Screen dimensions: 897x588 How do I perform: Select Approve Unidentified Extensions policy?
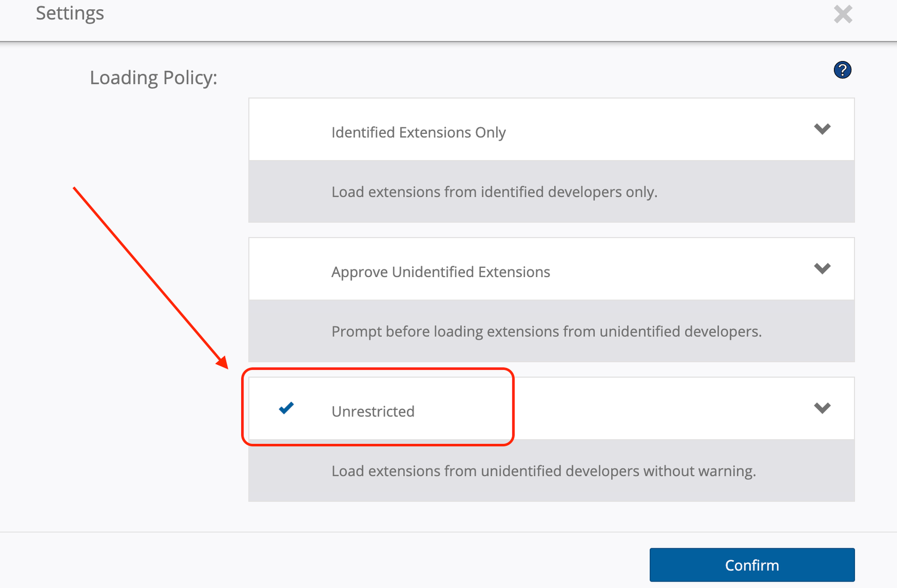click(441, 272)
